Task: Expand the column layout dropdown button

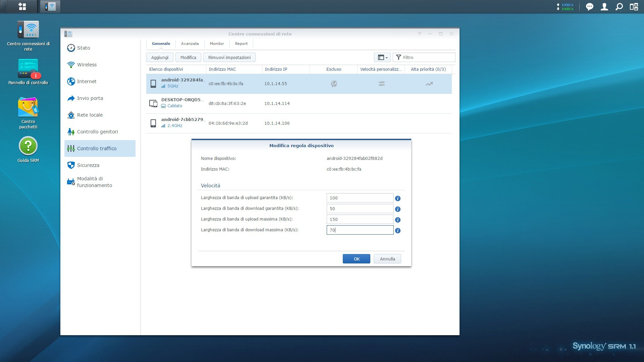Action: pos(382,57)
